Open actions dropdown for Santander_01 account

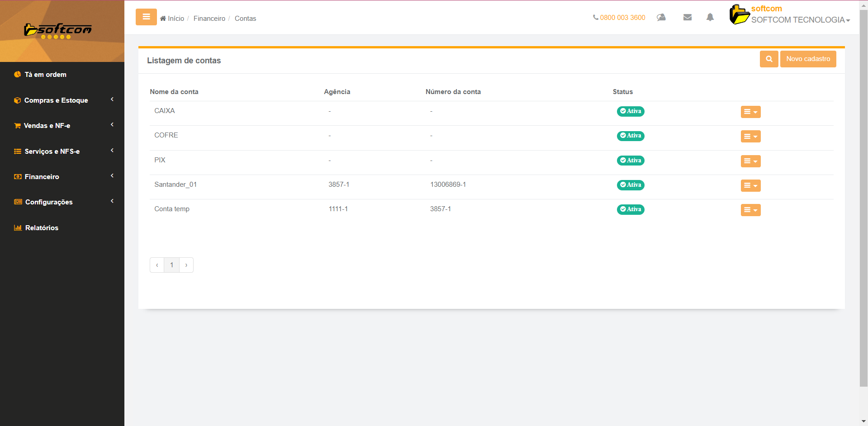tap(750, 185)
